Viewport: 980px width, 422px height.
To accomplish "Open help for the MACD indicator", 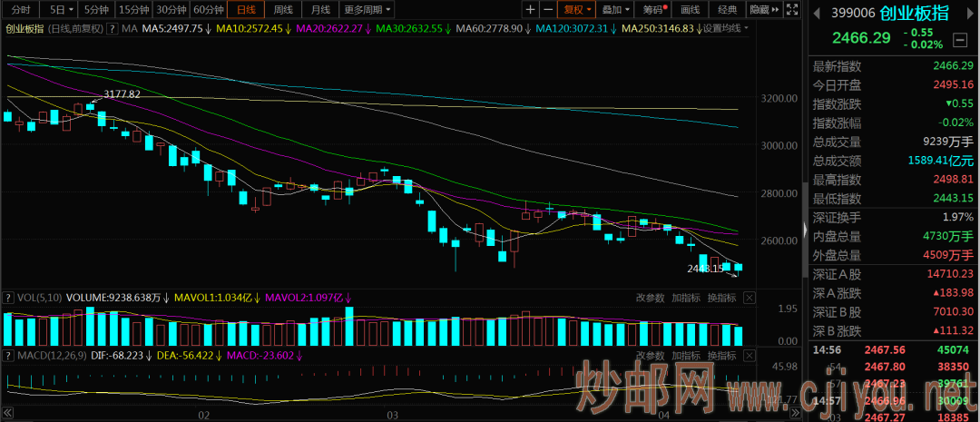I will click(x=7, y=356).
